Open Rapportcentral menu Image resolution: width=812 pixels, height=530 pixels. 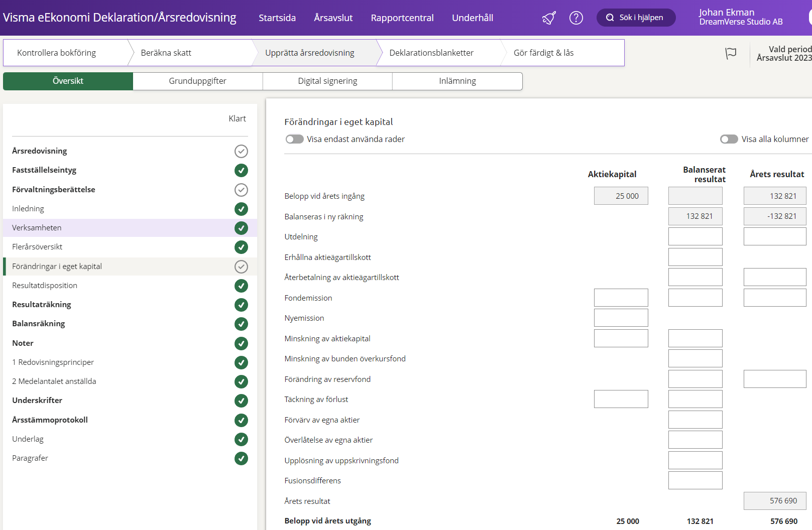tap(402, 18)
